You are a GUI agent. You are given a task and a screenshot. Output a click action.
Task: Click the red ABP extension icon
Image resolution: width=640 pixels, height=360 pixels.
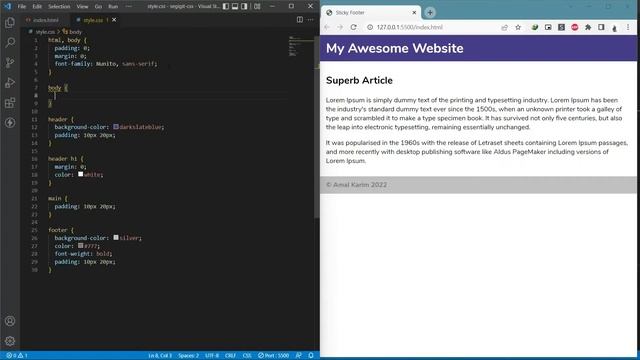(575, 27)
